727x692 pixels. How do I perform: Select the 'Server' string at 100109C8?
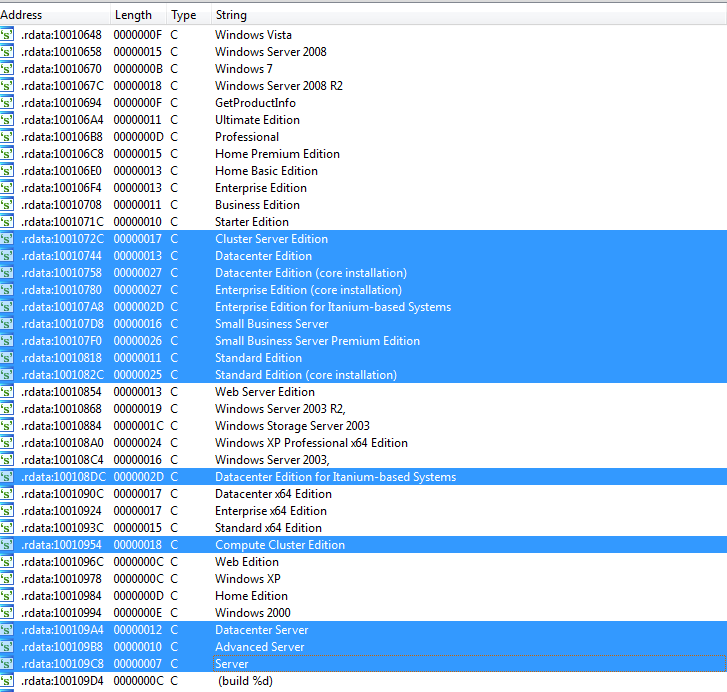[x=231, y=664]
